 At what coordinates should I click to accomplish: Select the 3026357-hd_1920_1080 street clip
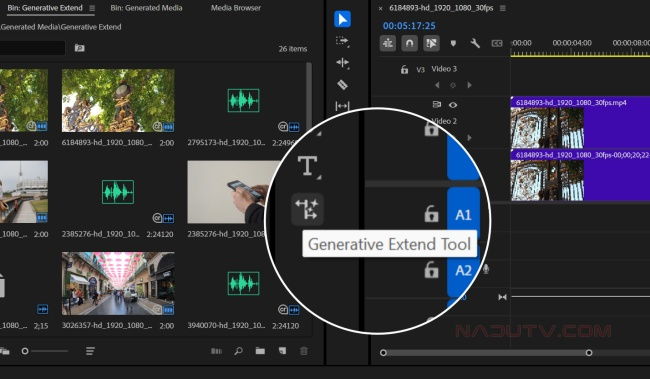click(118, 284)
